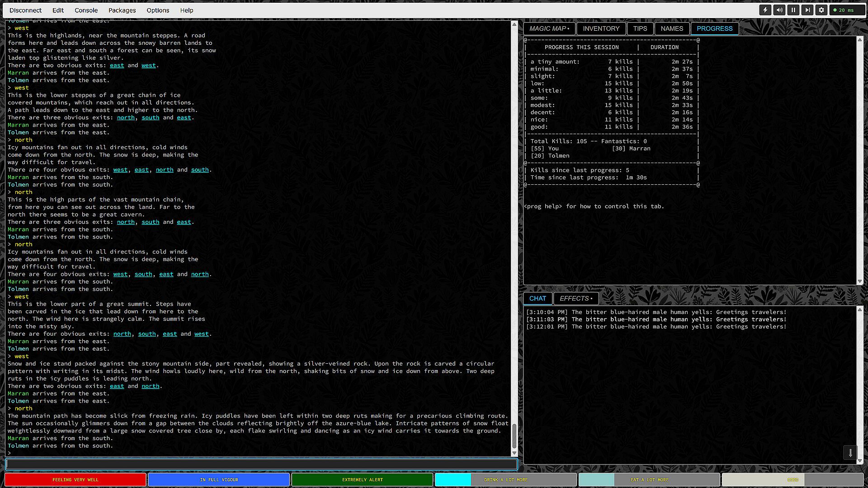The width and height of the screenshot is (868, 488).
Task: Click the down arrow of the main output scrollbar
Action: point(514,453)
